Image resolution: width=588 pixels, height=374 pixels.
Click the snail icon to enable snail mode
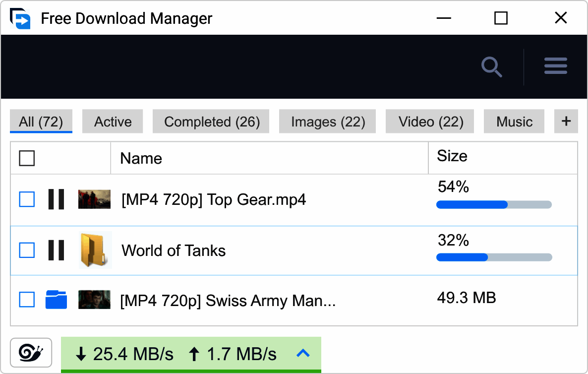31,353
